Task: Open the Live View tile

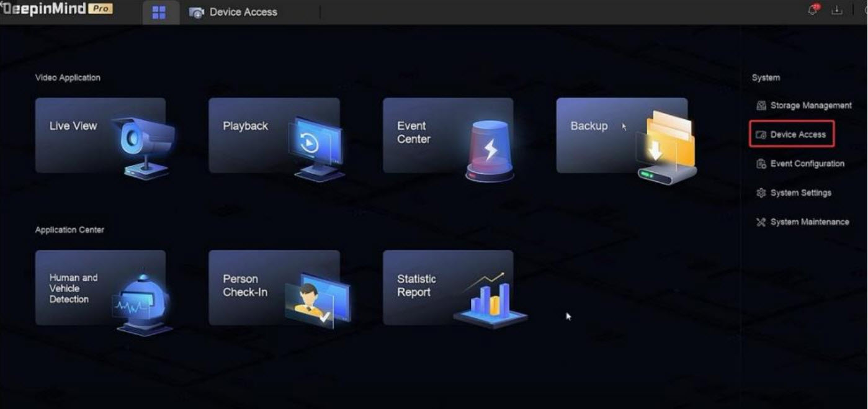Action: 101,135
